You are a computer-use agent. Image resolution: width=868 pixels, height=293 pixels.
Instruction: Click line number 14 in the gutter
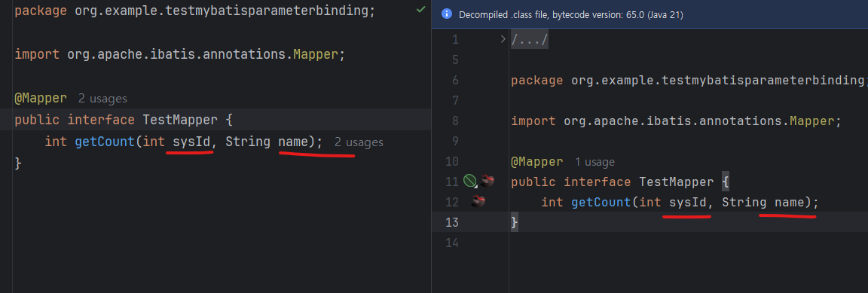pyautogui.click(x=452, y=243)
